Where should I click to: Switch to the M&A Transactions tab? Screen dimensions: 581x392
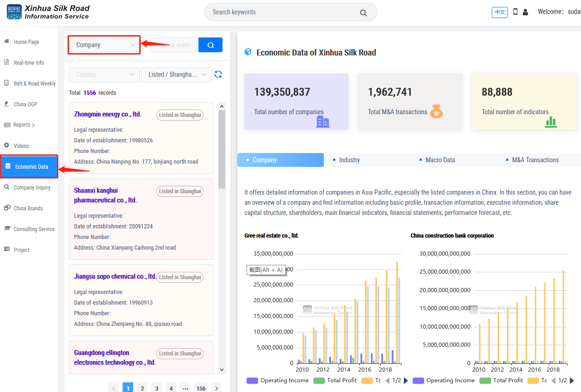(535, 160)
